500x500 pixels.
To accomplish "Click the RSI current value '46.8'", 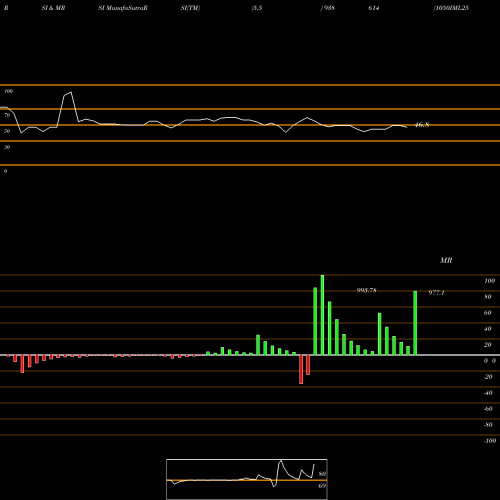I will click(x=422, y=125).
